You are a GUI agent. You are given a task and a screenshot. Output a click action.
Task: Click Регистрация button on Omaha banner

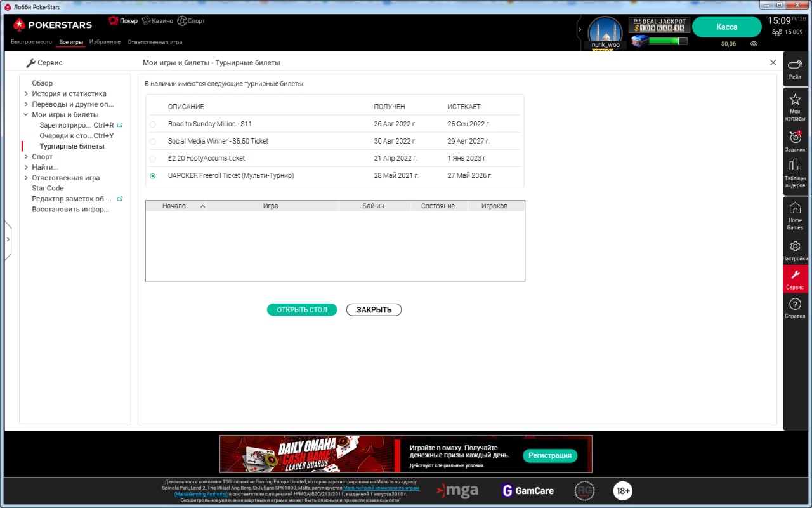coord(550,455)
